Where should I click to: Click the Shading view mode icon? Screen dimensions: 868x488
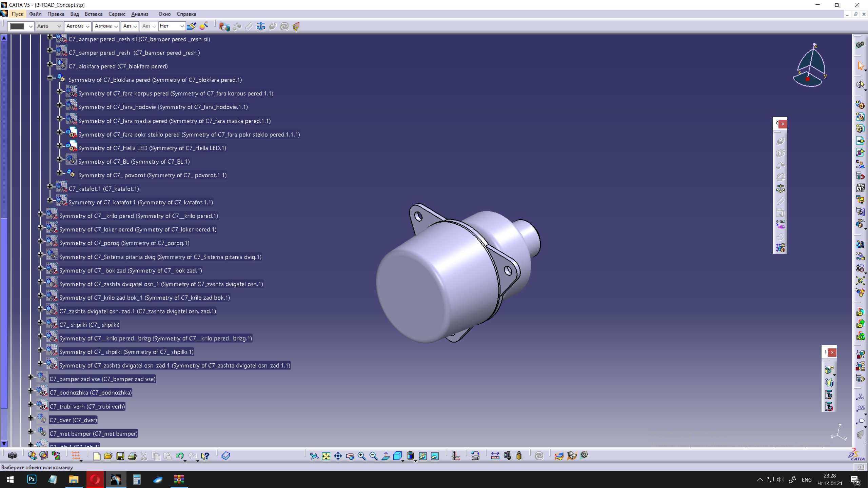click(x=410, y=456)
